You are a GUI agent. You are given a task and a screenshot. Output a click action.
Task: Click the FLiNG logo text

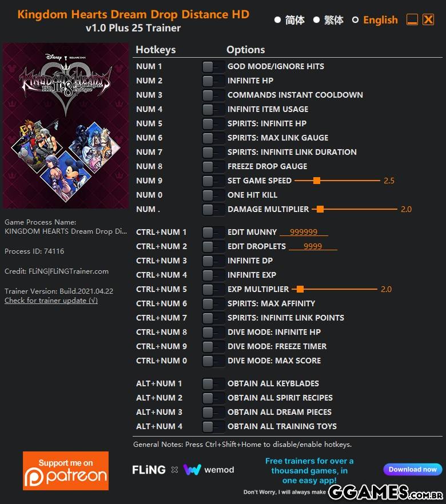(149, 470)
